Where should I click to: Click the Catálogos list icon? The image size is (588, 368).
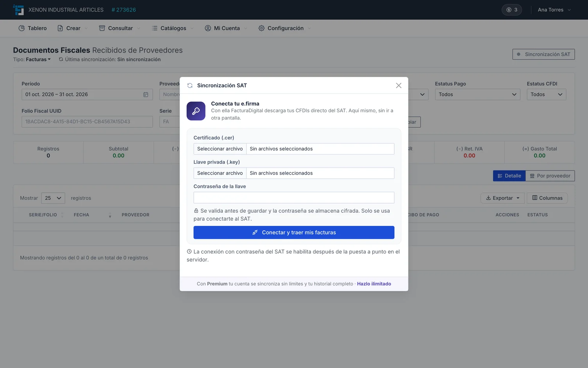click(155, 28)
